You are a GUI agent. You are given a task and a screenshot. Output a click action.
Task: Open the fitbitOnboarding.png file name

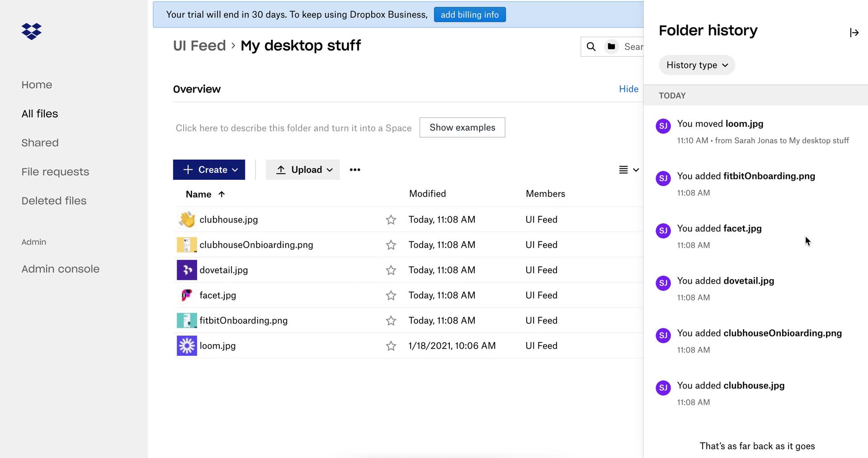tap(243, 321)
